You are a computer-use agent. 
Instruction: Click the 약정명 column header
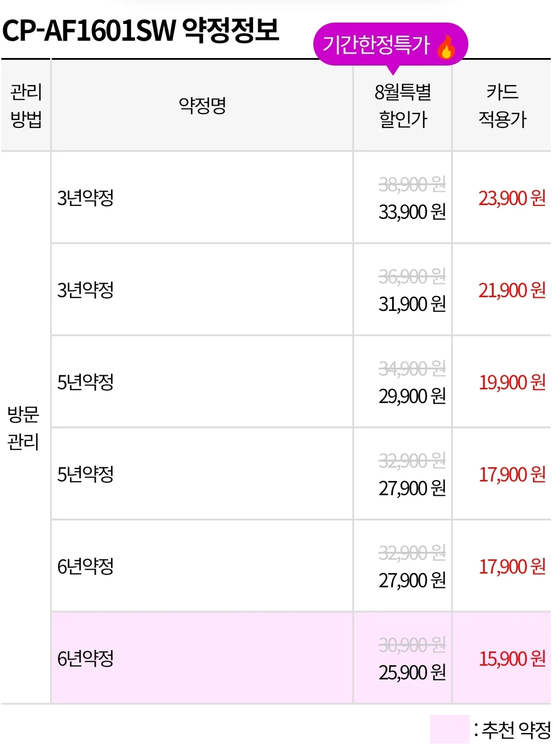click(202, 105)
